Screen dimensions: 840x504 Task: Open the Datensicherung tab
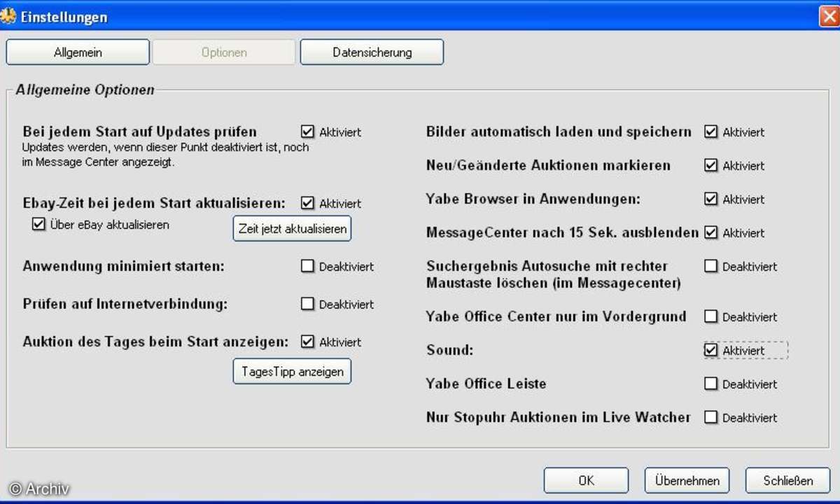[372, 52]
